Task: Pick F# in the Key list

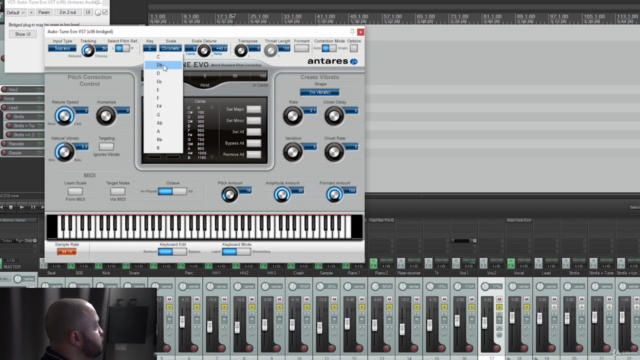Action: click(163, 106)
